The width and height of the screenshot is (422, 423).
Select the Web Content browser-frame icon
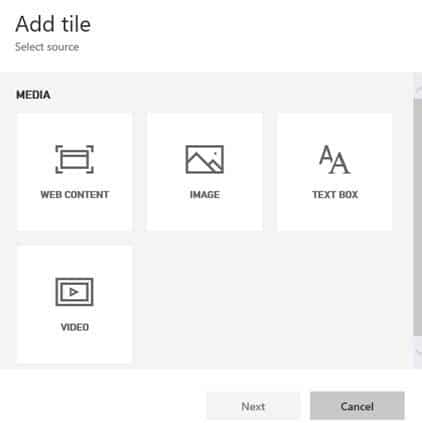point(74,159)
